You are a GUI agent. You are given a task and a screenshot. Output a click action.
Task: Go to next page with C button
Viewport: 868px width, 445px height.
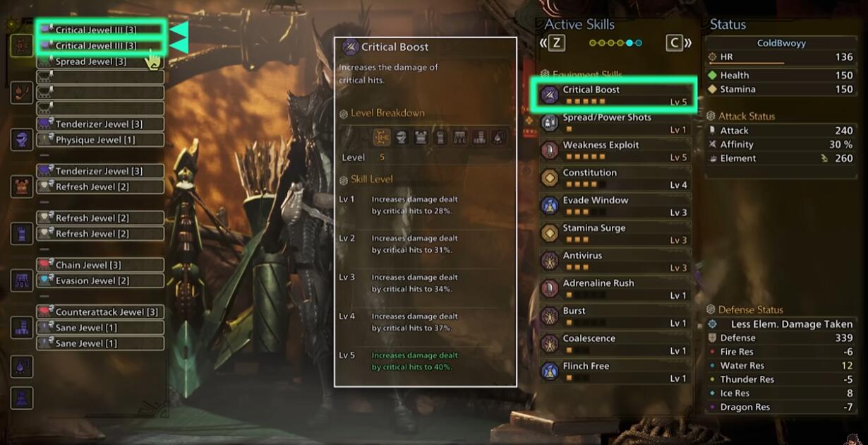[x=675, y=43]
